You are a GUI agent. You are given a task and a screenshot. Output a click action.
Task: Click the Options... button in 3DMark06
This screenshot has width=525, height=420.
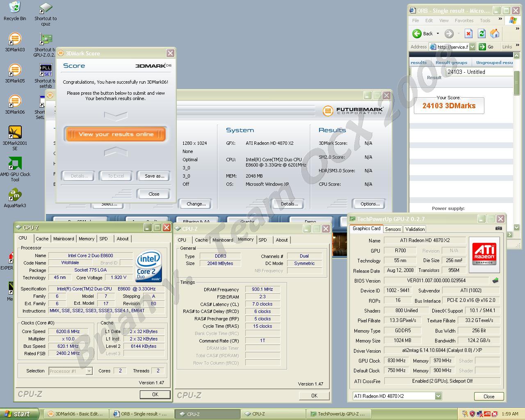click(x=370, y=204)
